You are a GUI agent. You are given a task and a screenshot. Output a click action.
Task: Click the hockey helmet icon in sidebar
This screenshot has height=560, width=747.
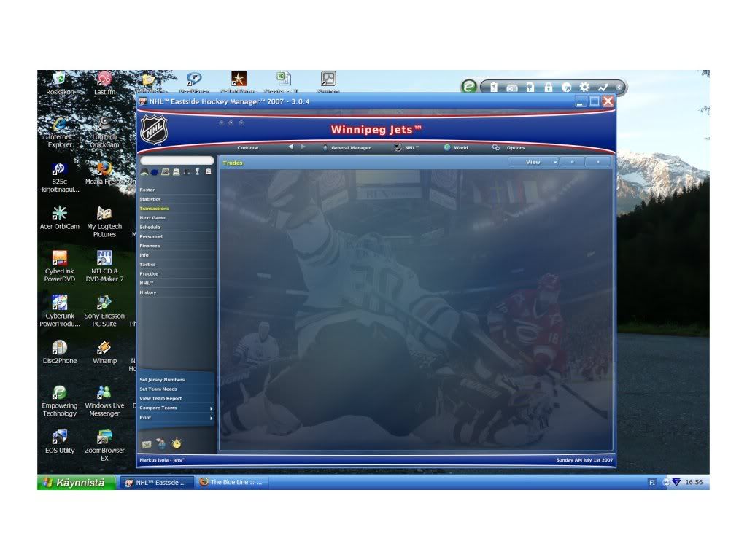pos(144,172)
